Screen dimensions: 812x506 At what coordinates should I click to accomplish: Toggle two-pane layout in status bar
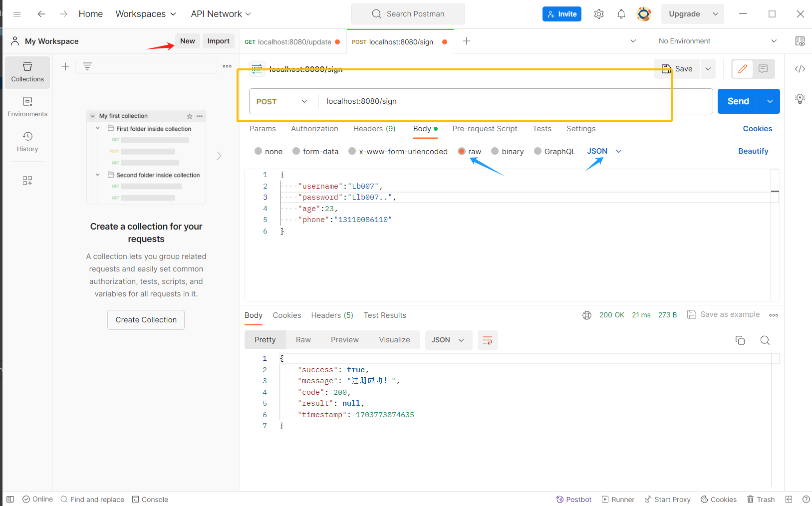tap(789, 499)
